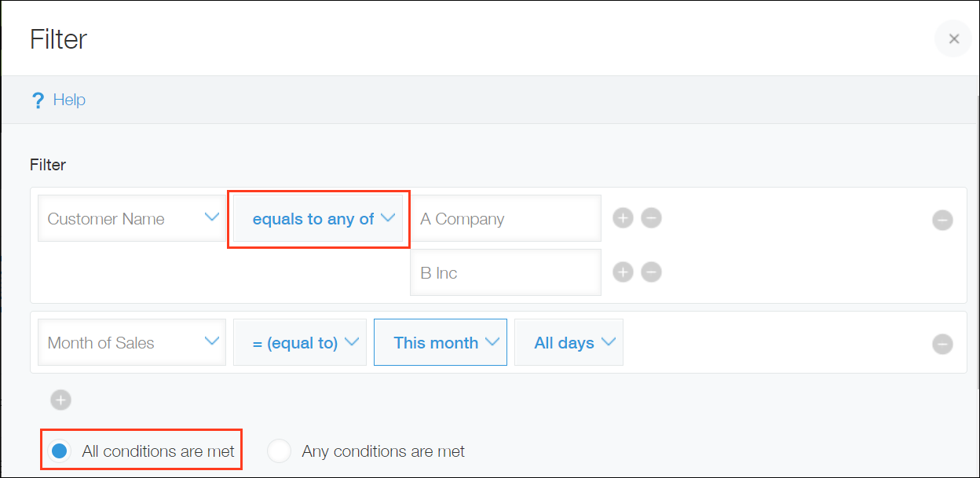Add another value below B Inc

pyautogui.click(x=623, y=272)
